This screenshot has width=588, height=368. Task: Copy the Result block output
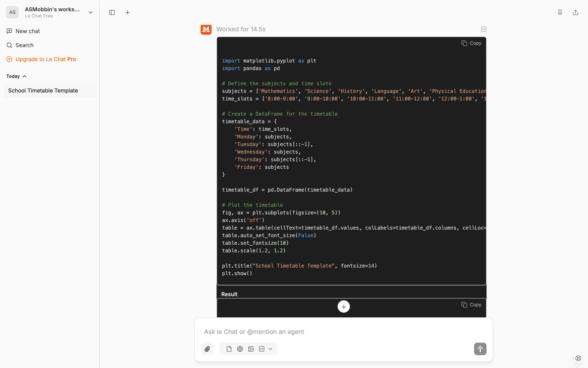471,305
